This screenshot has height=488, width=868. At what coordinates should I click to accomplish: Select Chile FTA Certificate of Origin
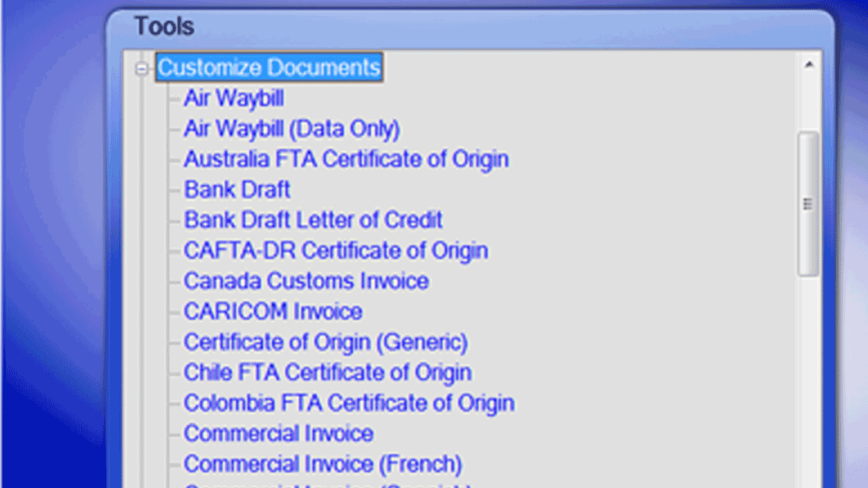click(328, 372)
